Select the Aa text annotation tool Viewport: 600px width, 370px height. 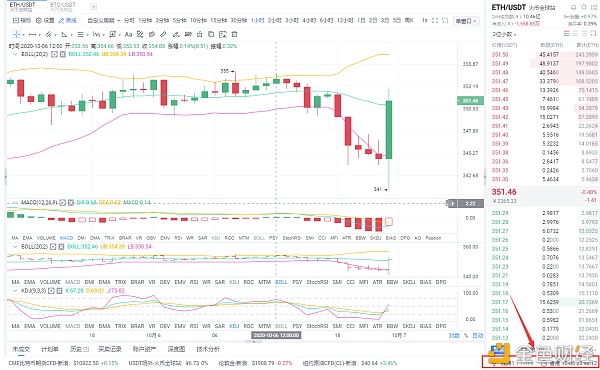129,34
